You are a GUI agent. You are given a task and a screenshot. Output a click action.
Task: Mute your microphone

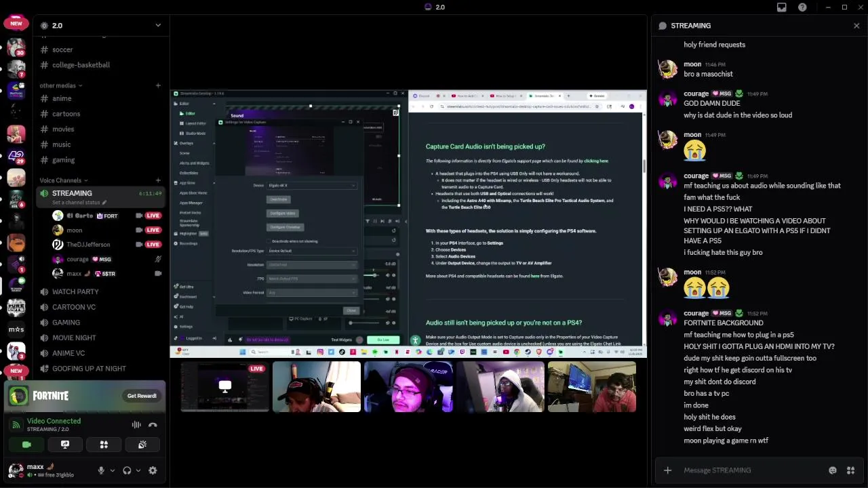tap(101, 470)
